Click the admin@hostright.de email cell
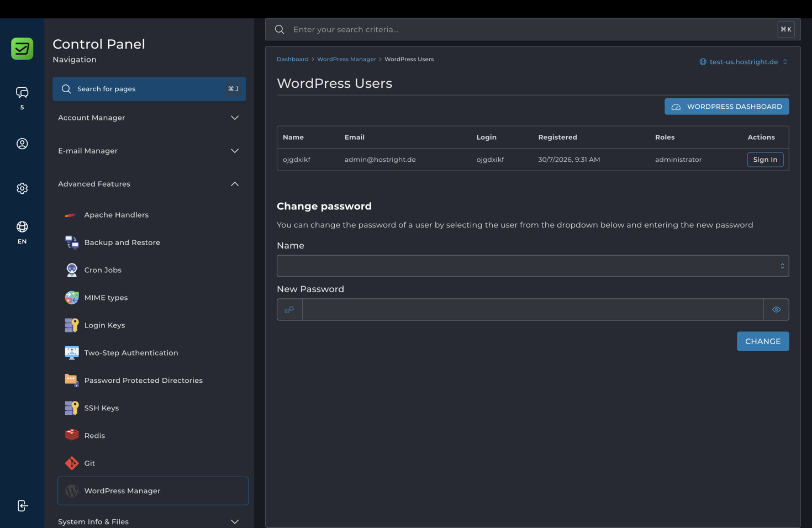 pyautogui.click(x=380, y=160)
